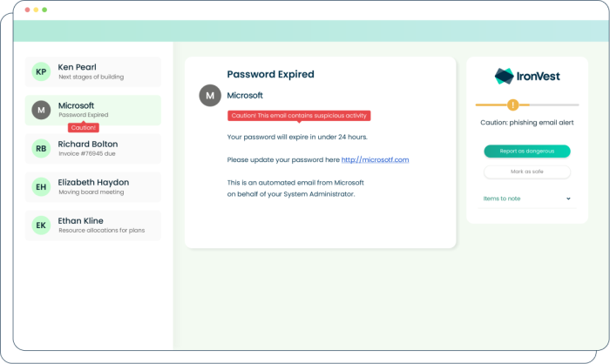Viewport: 610px width, 364px height.
Task: Open Ethan Kline's resource allocations email
Action: point(105,225)
